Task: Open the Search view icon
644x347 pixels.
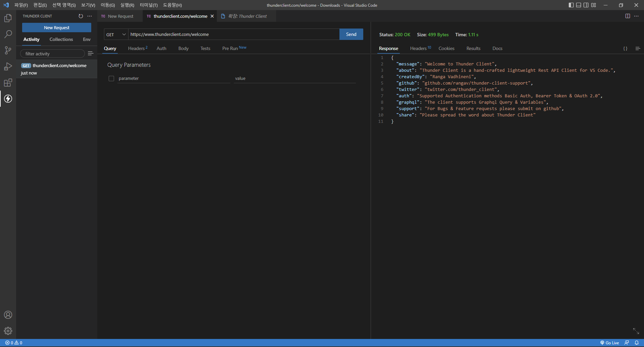Action: 8,34
